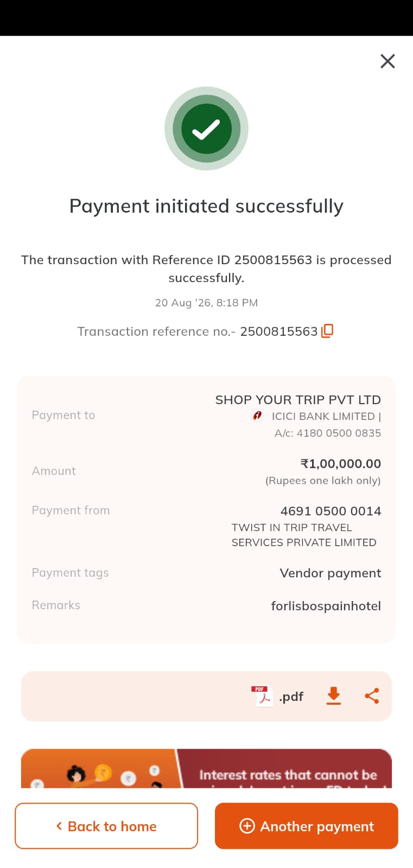Viewport: 413px width, 868px height.
Task: Select the transaction reference number 2500815563
Action: 278,331
